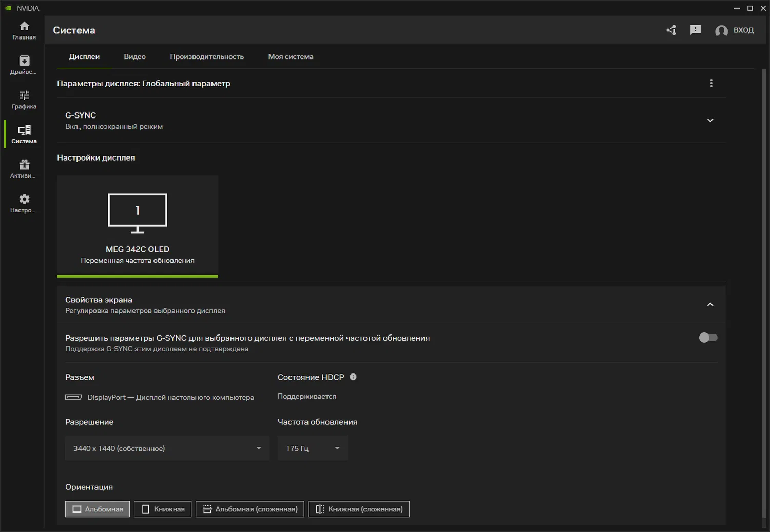Switch to the Видео tab
The image size is (770, 532).
(135, 57)
